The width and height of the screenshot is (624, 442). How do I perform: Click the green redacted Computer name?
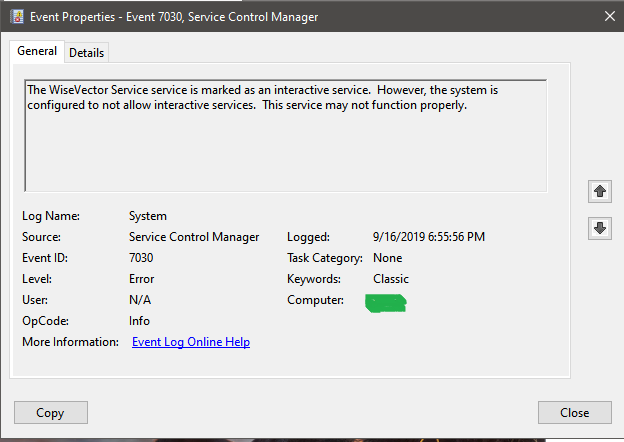point(386,302)
